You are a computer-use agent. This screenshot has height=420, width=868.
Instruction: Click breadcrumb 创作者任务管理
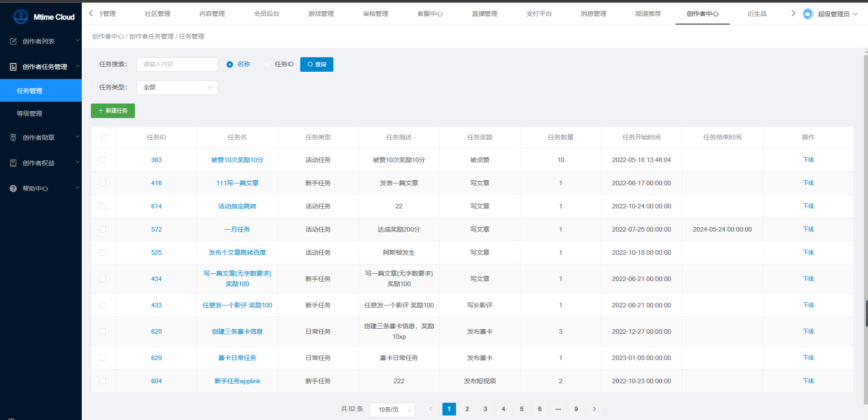pos(151,36)
